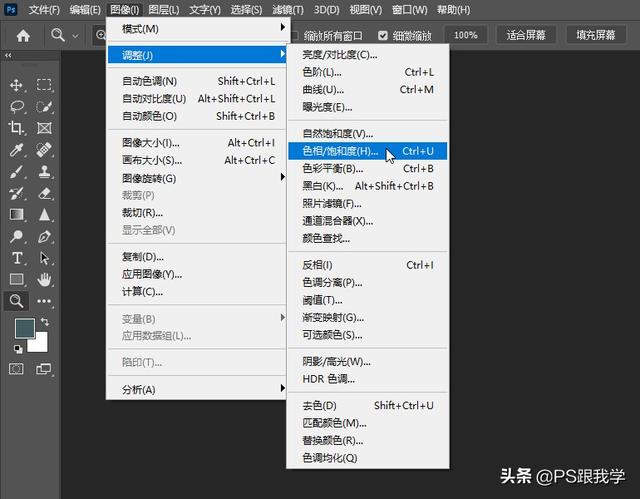Toggle Quick Mask mode
The width and height of the screenshot is (640, 499).
[16, 369]
